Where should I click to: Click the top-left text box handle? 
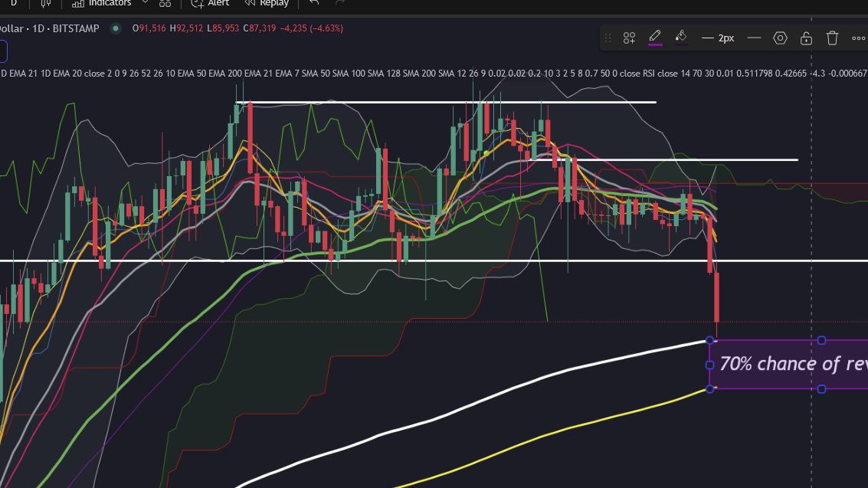point(710,340)
